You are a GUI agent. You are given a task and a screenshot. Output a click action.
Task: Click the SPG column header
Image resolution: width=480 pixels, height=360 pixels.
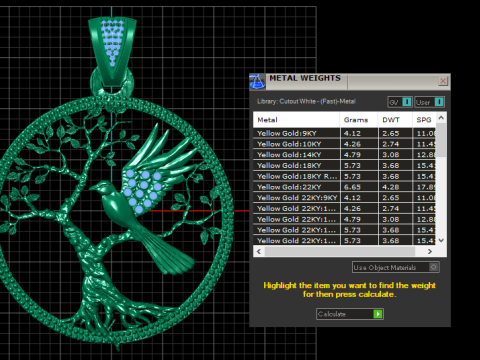tap(424, 120)
